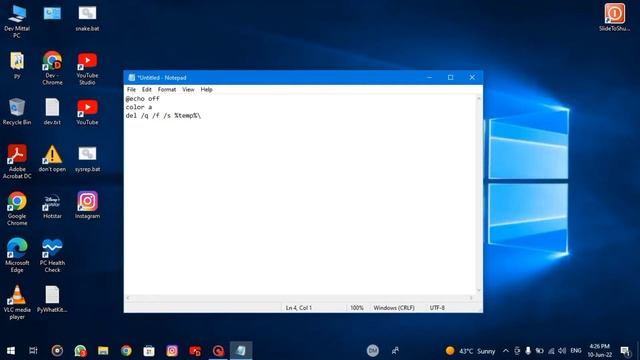Open WhatsApp from the taskbar
This screenshot has height=360, width=640.
point(80,351)
